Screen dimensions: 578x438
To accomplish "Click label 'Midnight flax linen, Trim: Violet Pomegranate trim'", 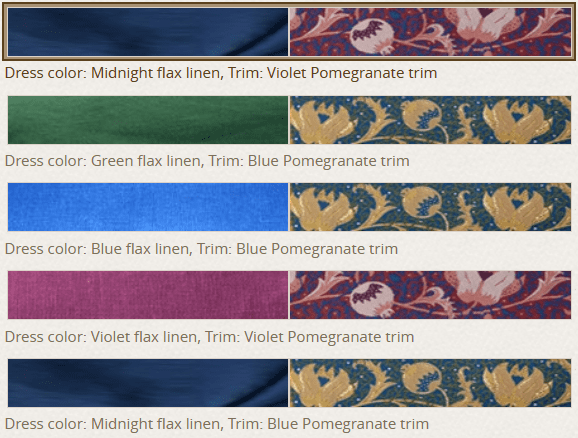I will point(264,73).
